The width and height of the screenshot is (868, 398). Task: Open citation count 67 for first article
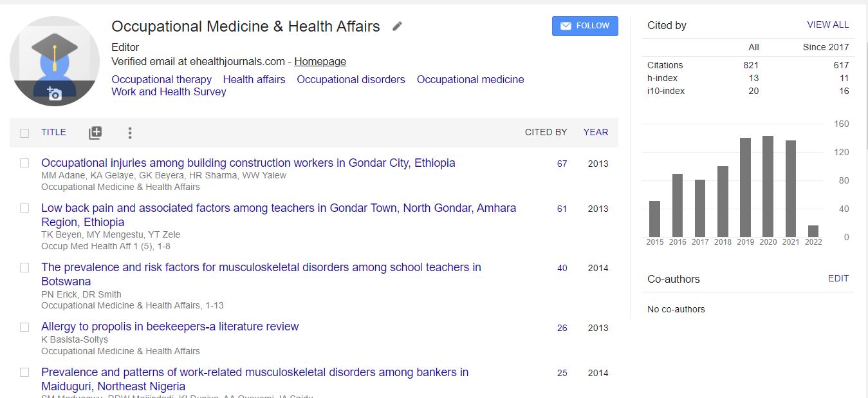pos(562,164)
